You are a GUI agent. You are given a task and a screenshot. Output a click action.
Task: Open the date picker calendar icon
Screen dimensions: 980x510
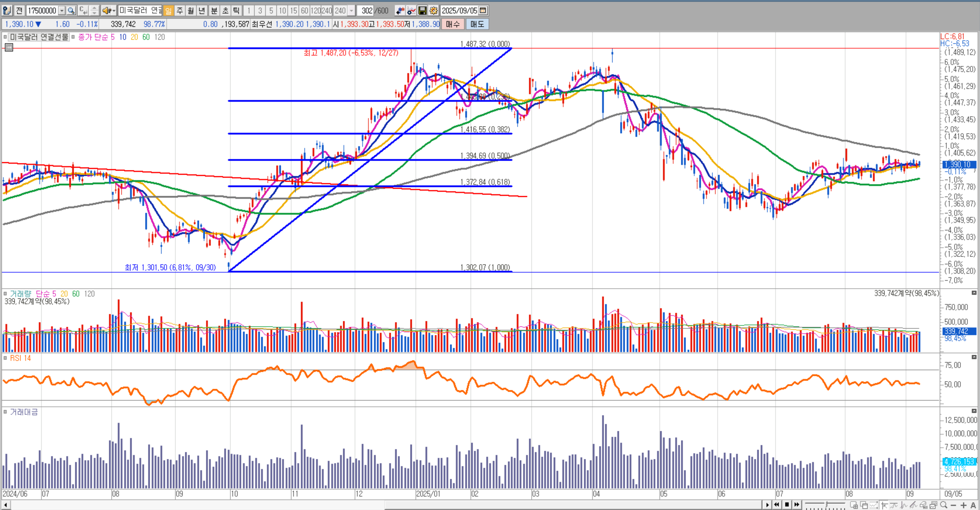click(x=483, y=11)
